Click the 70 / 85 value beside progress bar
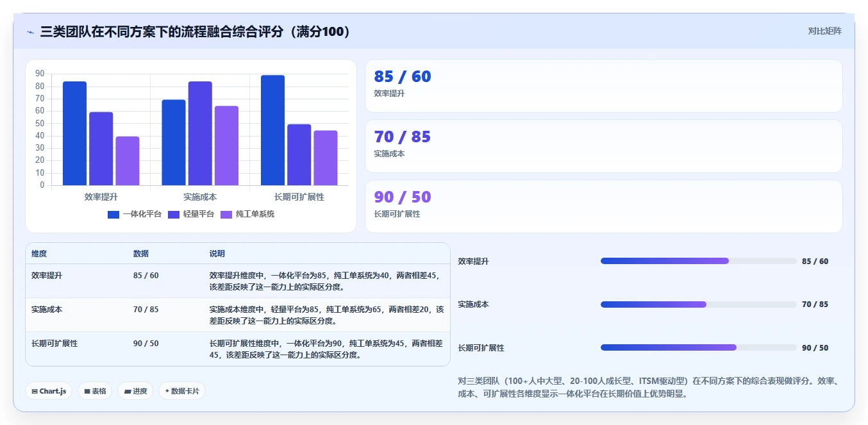 click(815, 304)
